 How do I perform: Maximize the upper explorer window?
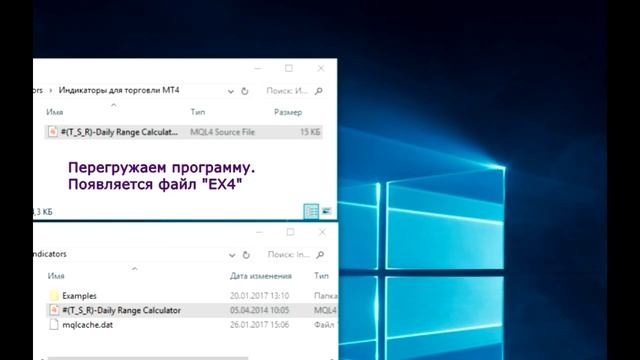[x=289, y=69]
